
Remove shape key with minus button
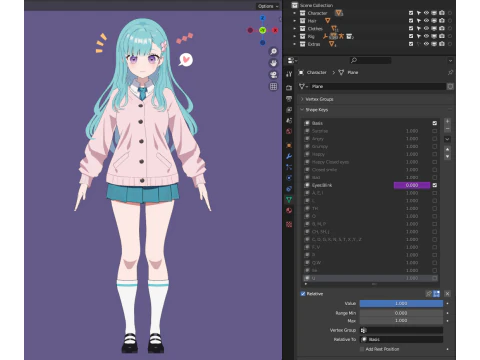point(447,128)
